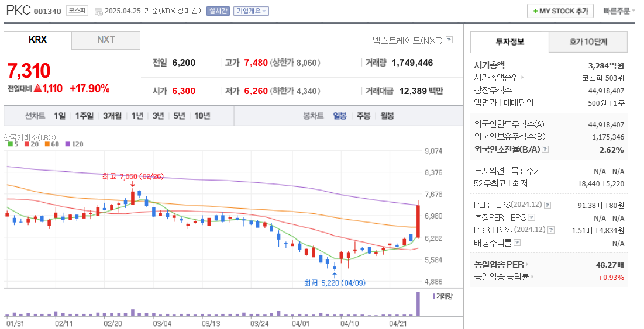Select the 1주일 line chart period
The height and width of the screenshot is (329, 644).
coord(84,116)
